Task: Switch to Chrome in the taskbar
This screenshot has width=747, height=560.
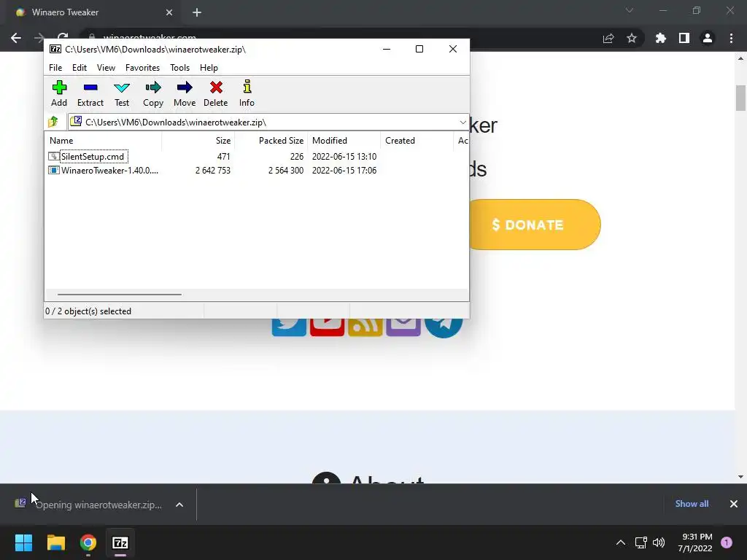Action: [88, 542]
